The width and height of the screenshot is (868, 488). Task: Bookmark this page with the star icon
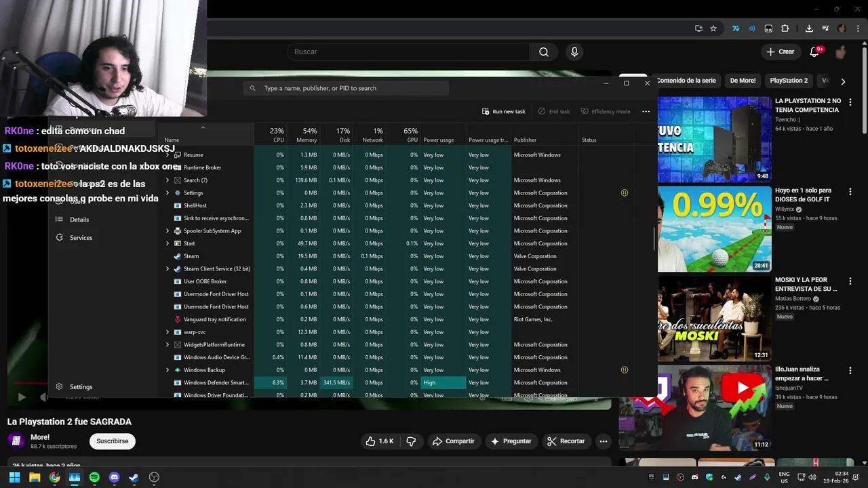click(713, 28)
